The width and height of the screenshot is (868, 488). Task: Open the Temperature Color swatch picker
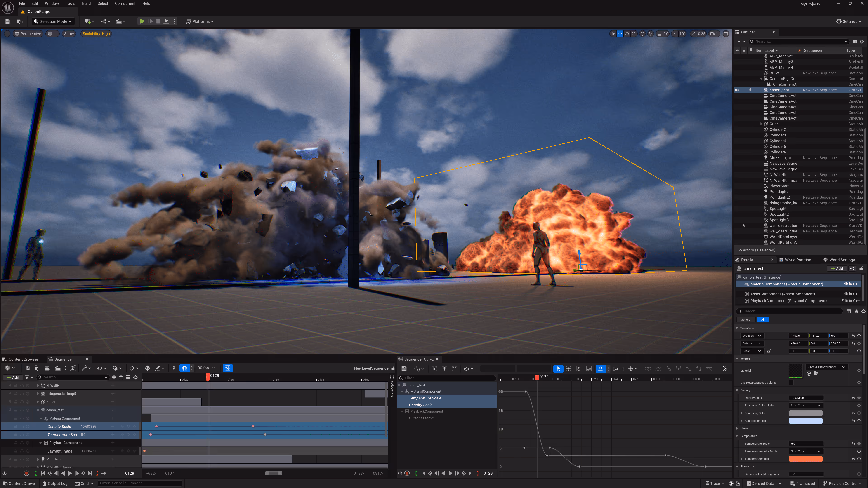805,459
